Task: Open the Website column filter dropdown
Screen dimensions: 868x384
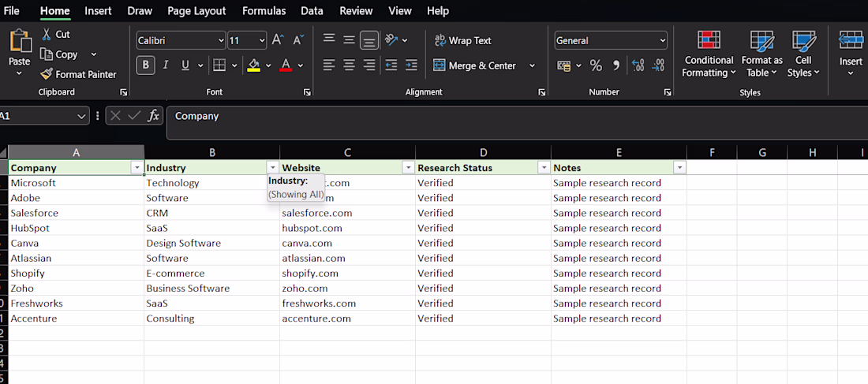Action: coord(408,168)
